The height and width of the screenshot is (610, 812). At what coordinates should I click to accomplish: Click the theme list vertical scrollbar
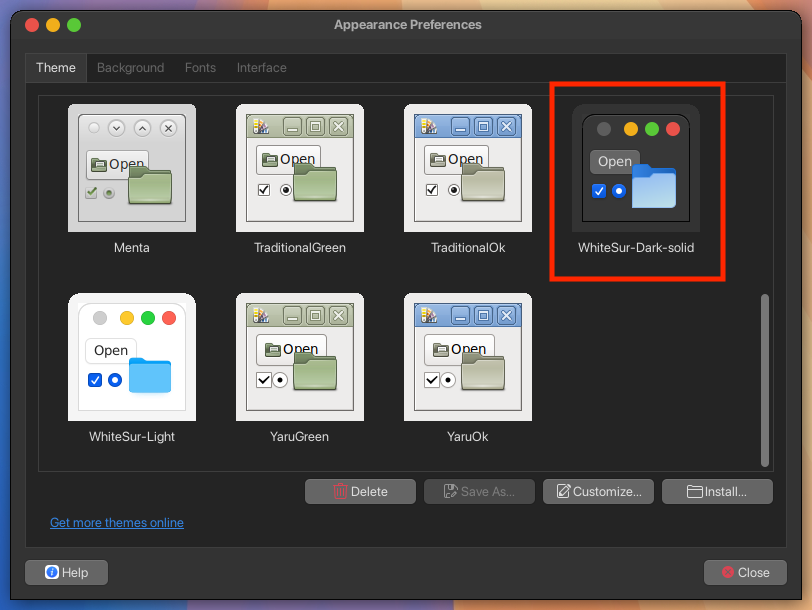click(x=766, y=380)
